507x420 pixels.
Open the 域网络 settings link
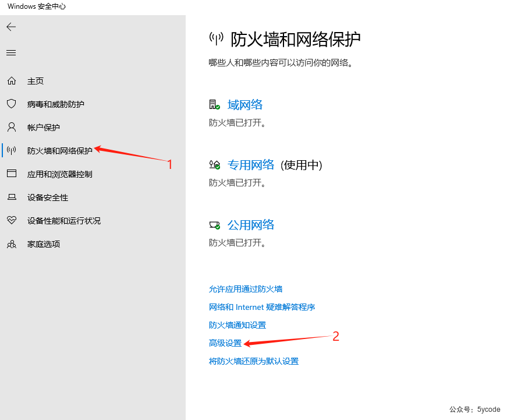coord(245,105)
